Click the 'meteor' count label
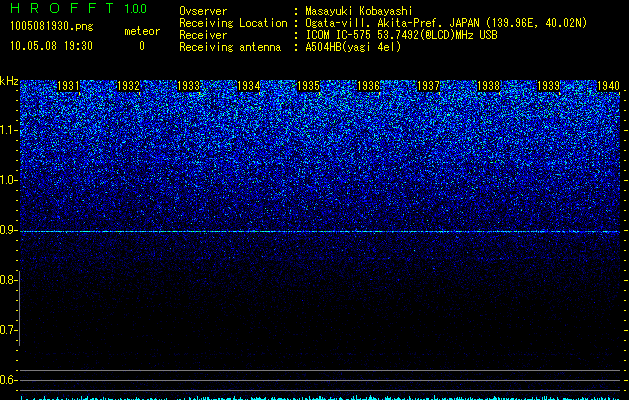This screenshot has height=400, width=629. 142,31
